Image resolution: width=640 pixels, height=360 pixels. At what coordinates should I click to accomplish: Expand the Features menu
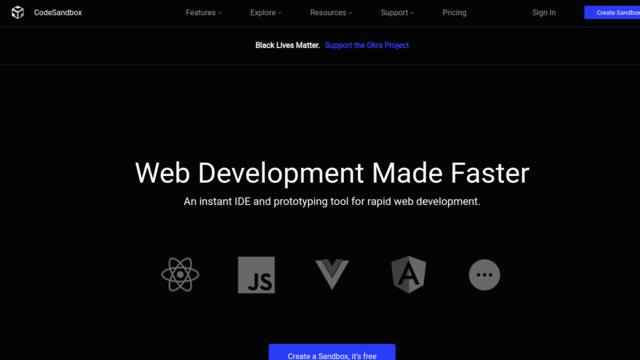click(204, 13)
